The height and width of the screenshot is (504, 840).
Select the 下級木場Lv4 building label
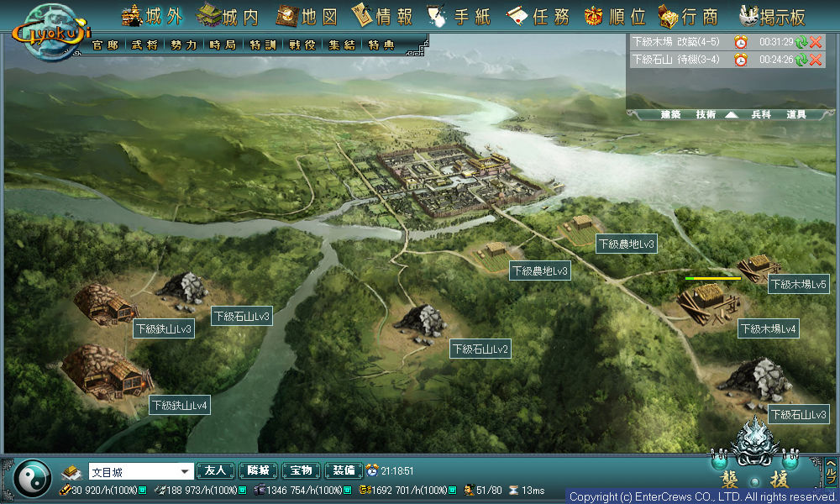(x=769, y=328)
